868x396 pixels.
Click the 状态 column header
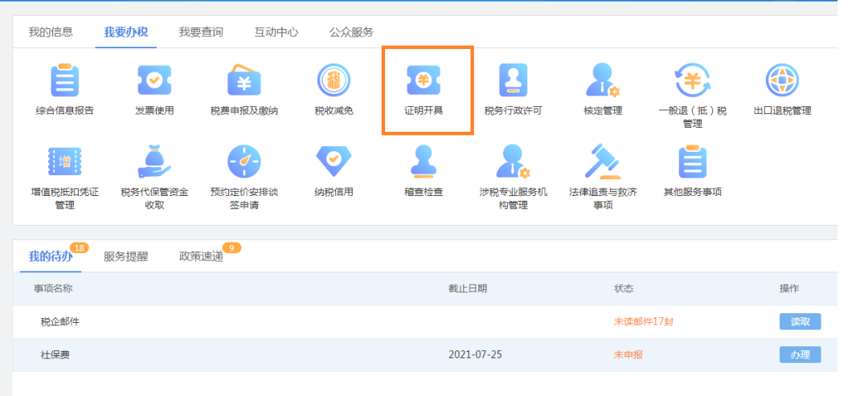point(624,288)
